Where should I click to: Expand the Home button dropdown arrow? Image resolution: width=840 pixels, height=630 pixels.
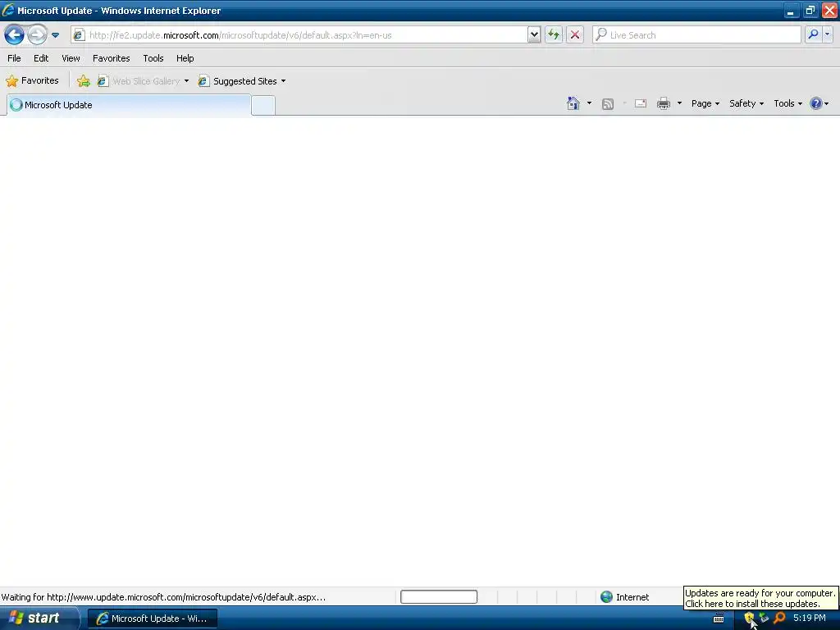pos(589,103)
